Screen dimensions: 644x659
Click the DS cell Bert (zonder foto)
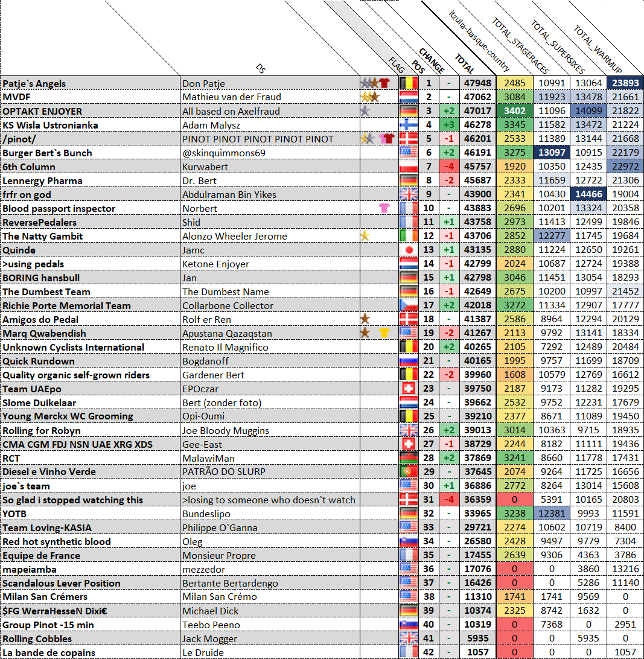pos(270,402)
